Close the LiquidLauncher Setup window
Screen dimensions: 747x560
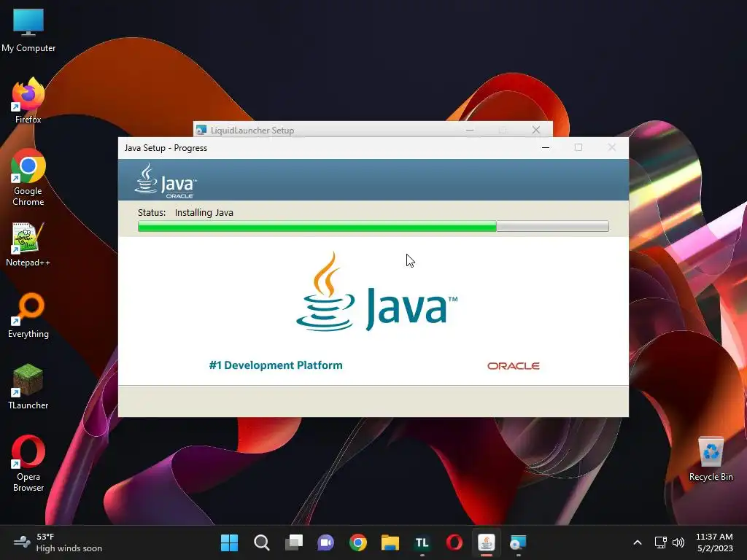click(536, 130)
